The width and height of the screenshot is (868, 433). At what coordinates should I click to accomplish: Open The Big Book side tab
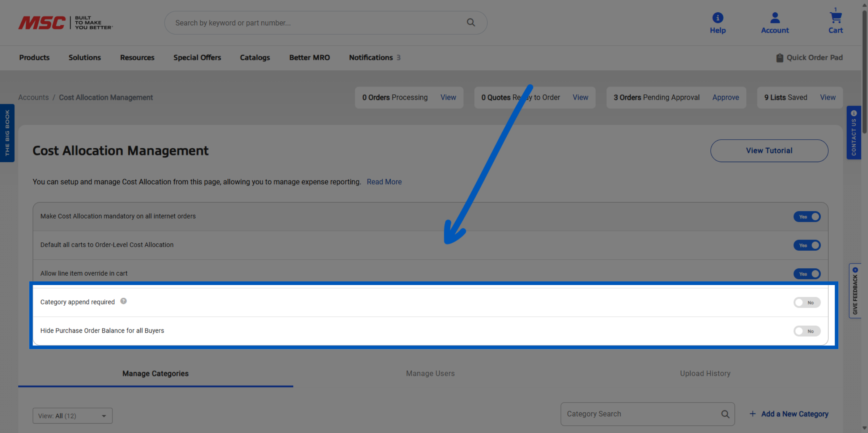(7, 133)
